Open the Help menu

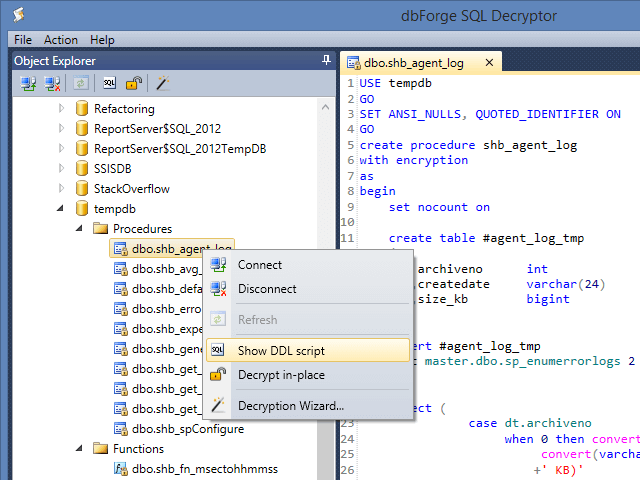102,40
